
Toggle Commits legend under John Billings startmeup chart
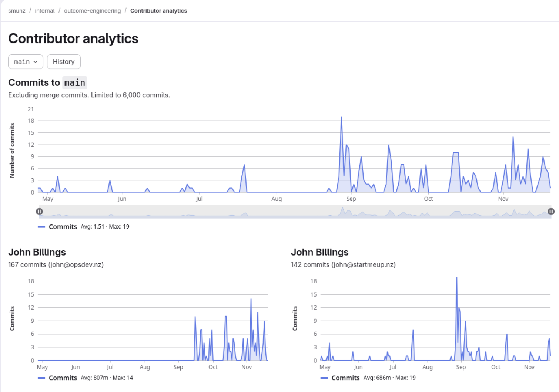tap(346, 378)
